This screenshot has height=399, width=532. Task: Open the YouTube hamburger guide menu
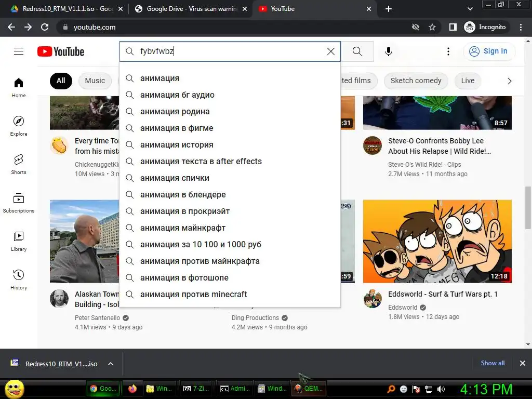[x=19, y=51]
